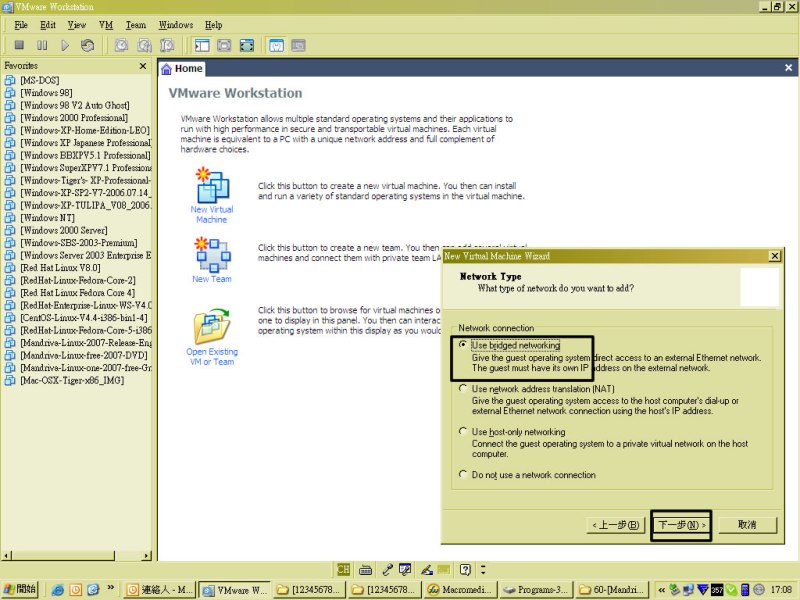This screenshot has width=800, height=600.
Task: Switch to 60-[Mandri... taskbar button
Action: pos(611,590)
